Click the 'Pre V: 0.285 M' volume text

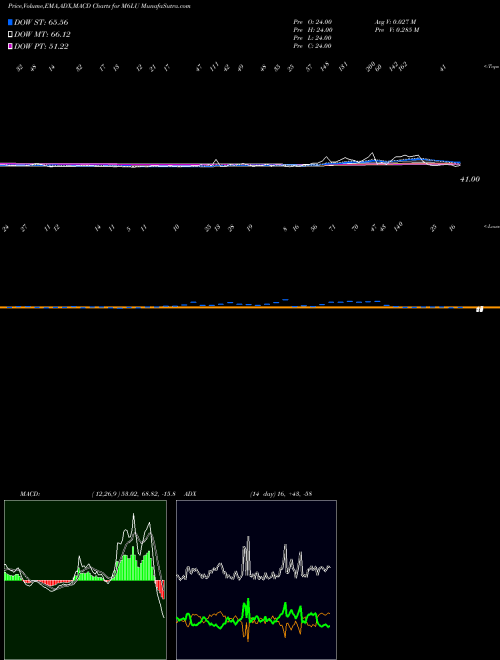pos(396,30)
